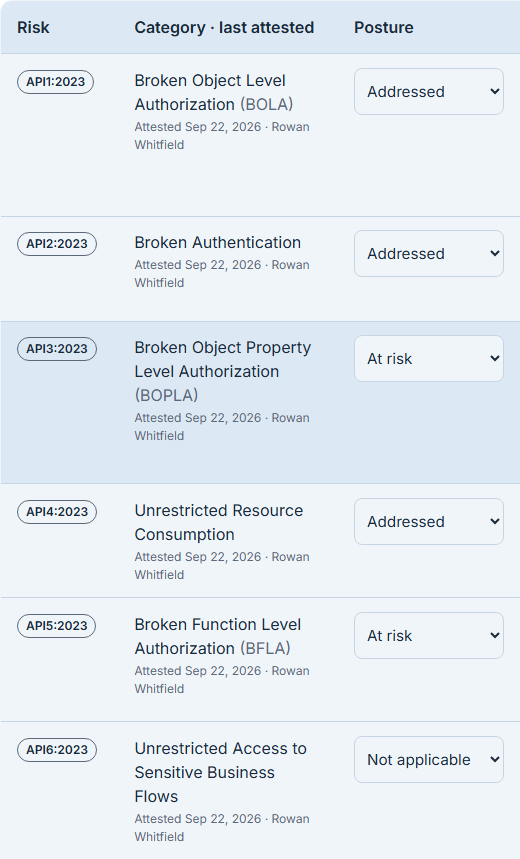Select Broken Object Property Level Authorization title

(222, 371)
